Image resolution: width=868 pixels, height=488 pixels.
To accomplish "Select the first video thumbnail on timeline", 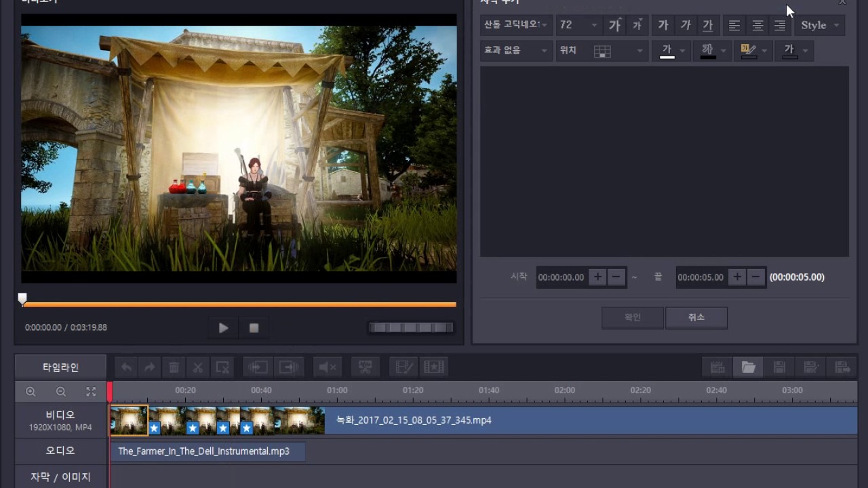I will pyautogui.click(x=129, y=420).
